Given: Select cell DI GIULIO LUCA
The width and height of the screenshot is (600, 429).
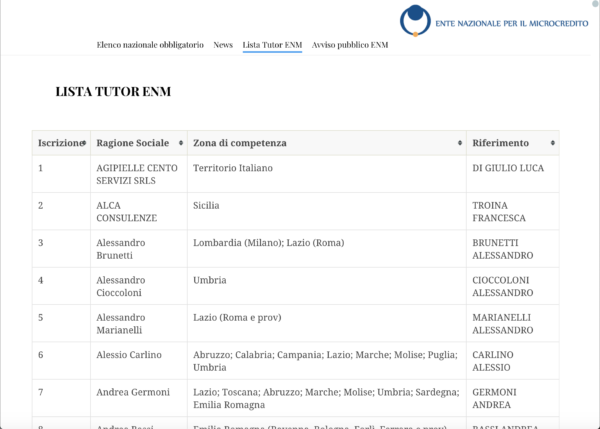Looking at the screenshot, I should tap(513, 174).
